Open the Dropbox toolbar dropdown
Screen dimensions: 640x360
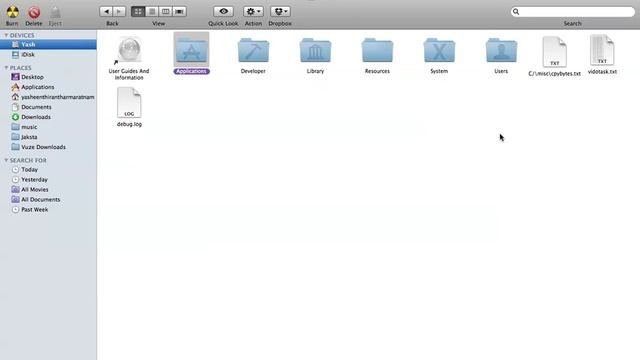pyautogui.click(x=280, y=11)
